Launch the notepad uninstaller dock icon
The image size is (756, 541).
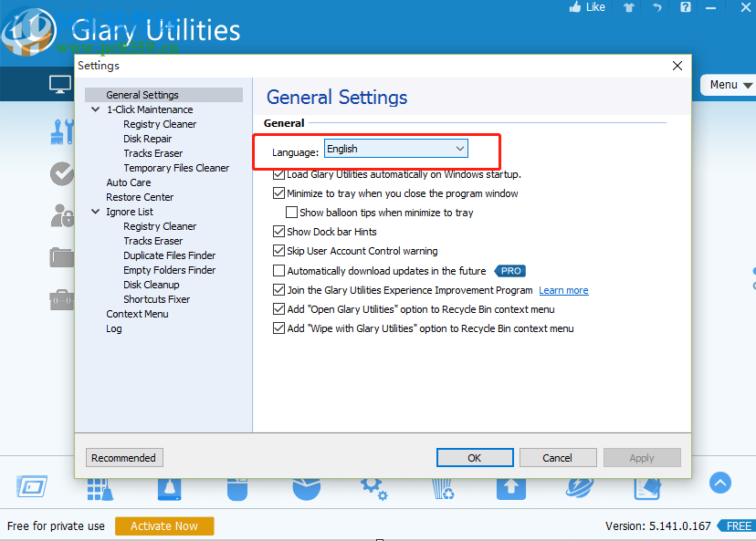coord(647,489)
